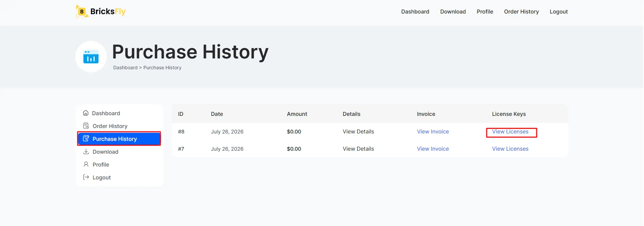This screenshot has height=226, width=644.
Task: Click the Details column header
Action: (351, 114)
